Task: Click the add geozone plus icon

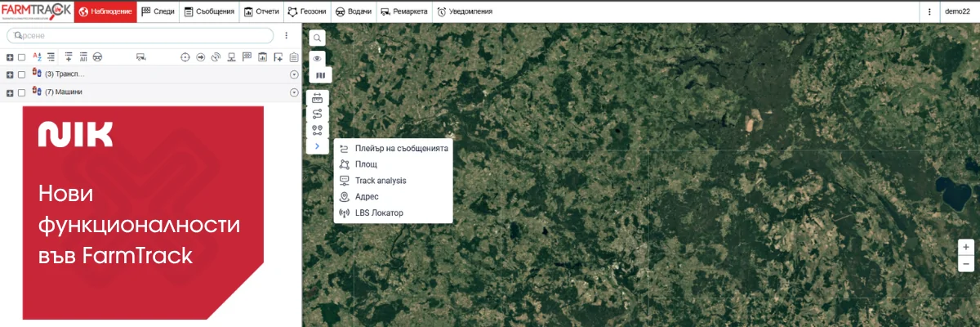Action: pyautogui.click(x=278, y=57)
